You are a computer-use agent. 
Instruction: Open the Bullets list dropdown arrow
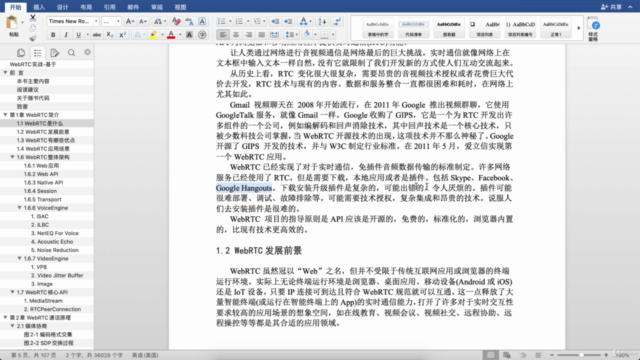230,21
